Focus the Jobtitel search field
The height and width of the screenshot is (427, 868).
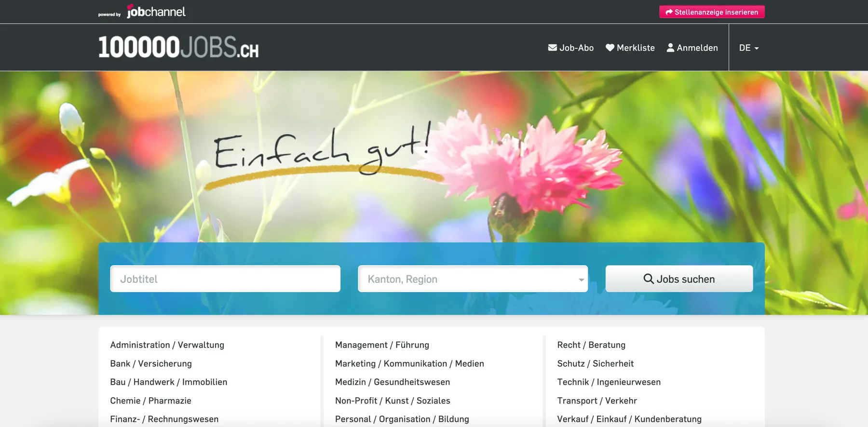coord(225,279)
